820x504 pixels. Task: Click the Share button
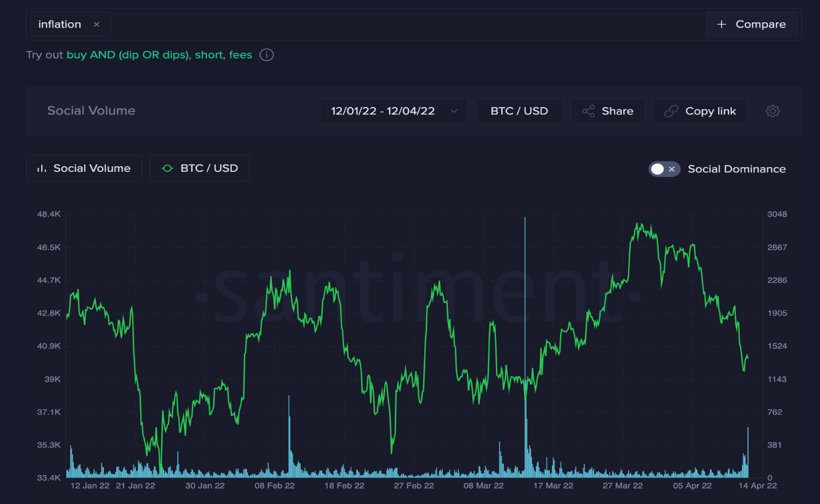pyautogui.click(x=608, y=111)
